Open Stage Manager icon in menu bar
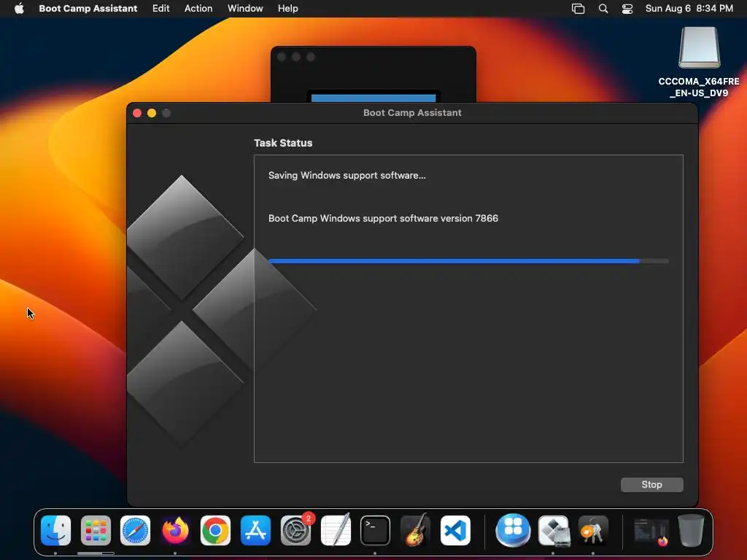Viewport: 747px width, 560px height. 578,8
